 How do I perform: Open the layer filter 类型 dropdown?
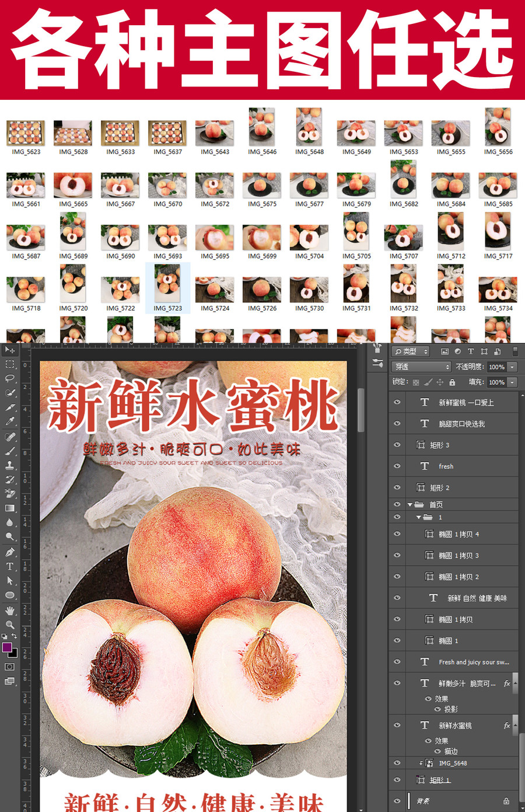(x=411, y=351)
